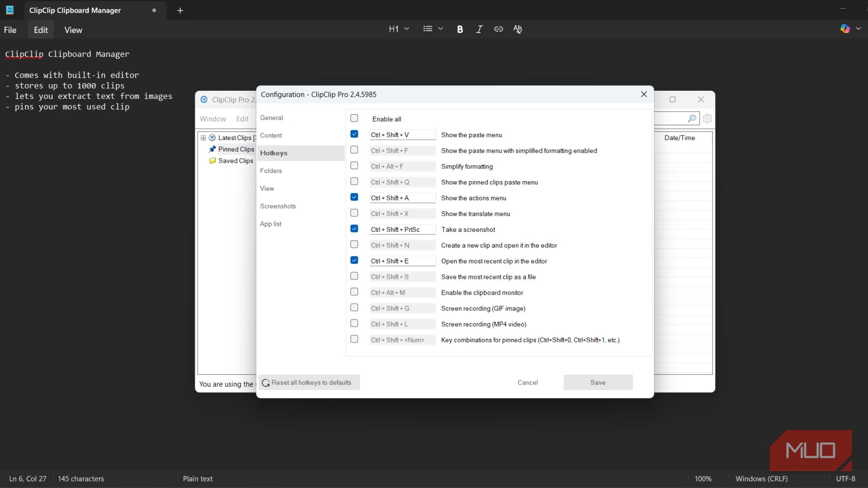Open the Windows (CRLF) line ending selector
The width and height of the screenshot is (868, 488).
[x=761, y=479]
